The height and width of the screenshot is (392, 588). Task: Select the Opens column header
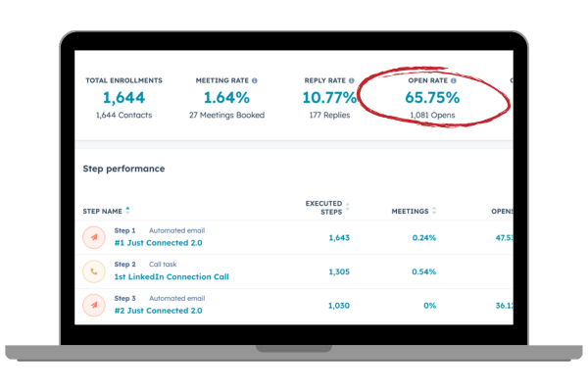(x=502, y=212)
